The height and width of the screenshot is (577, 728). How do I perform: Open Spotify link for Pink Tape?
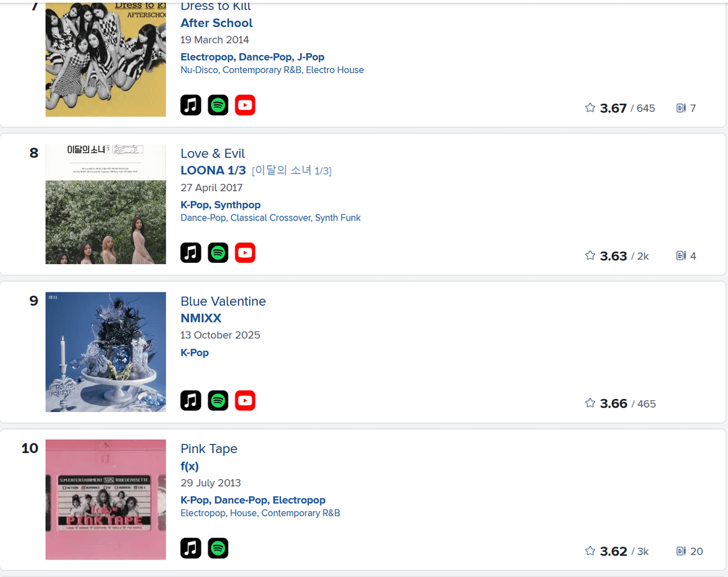point(218,548)
